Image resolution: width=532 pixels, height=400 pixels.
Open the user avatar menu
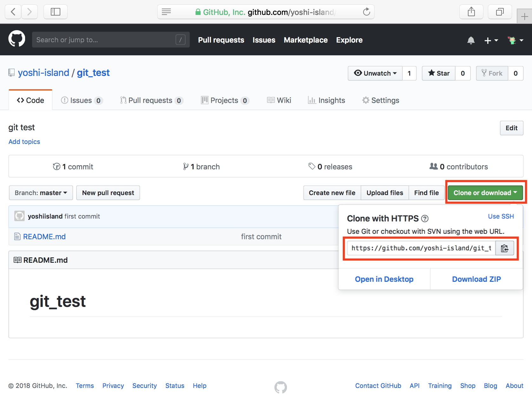click(x=515, y=40)
